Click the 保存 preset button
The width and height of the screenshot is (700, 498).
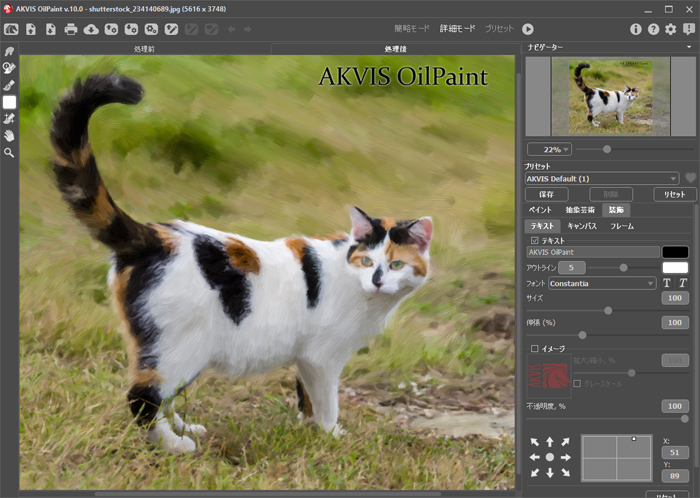(x=546, y=194)
